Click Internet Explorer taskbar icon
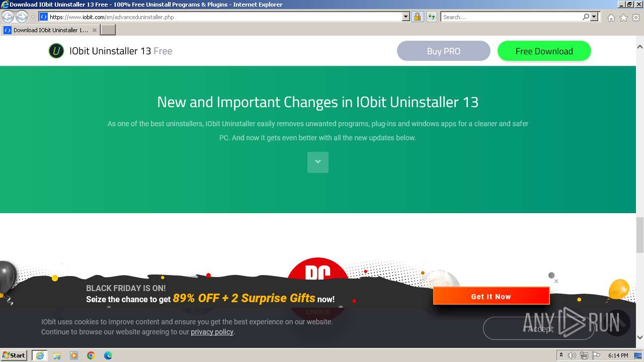This screenshot has height=362, width=644. click(39, 355)
